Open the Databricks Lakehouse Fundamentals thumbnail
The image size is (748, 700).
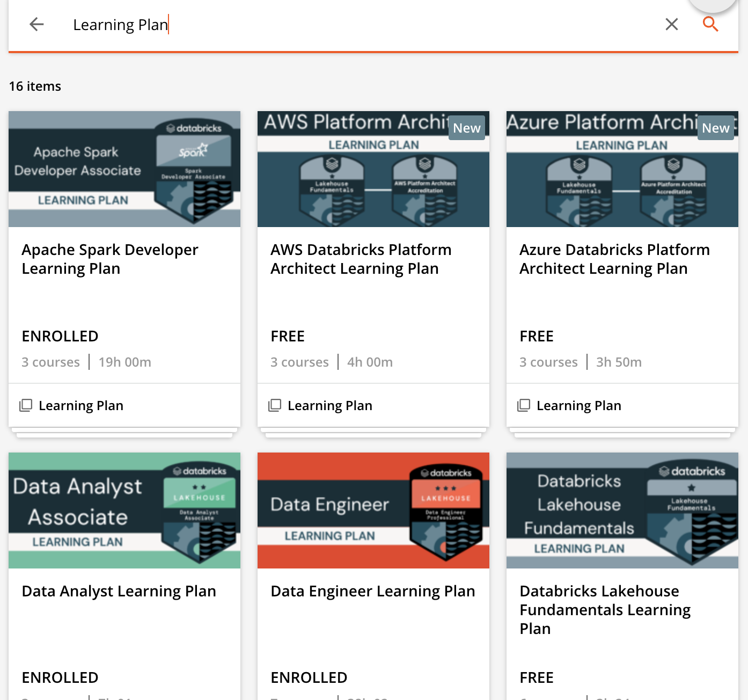pos(622,511)
